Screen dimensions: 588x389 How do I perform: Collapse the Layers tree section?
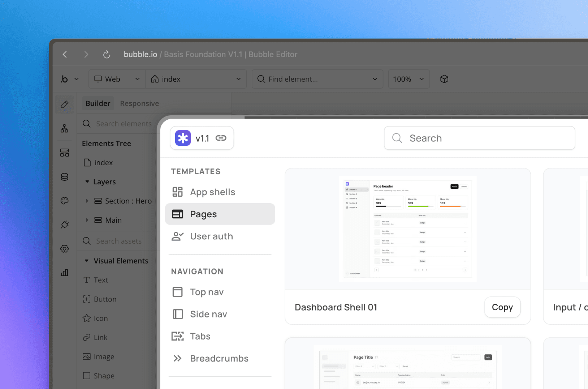(x=87, y=182)
